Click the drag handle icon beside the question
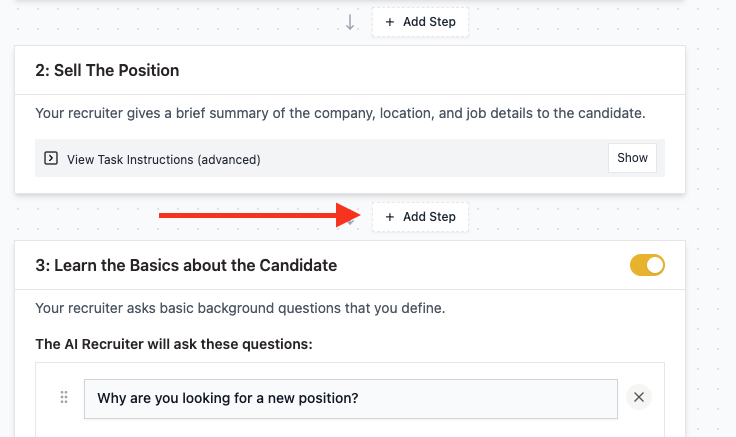 (x=64, y=398)
